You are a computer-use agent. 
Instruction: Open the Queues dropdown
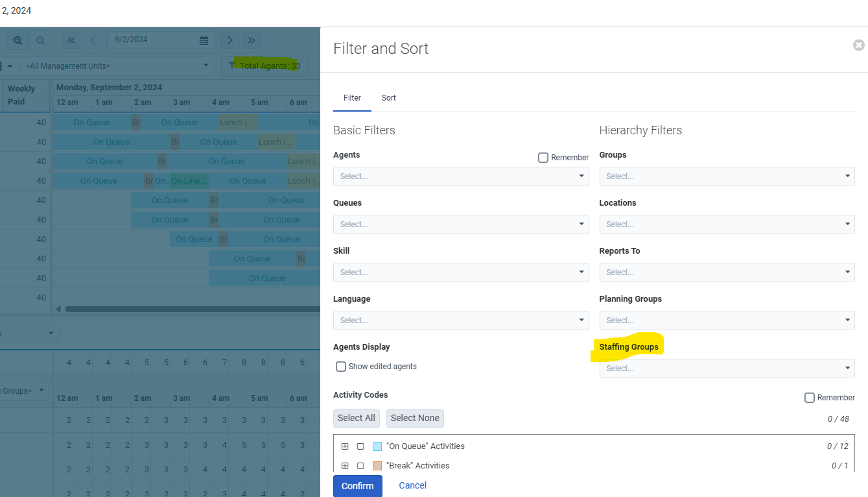coord(461,224)
